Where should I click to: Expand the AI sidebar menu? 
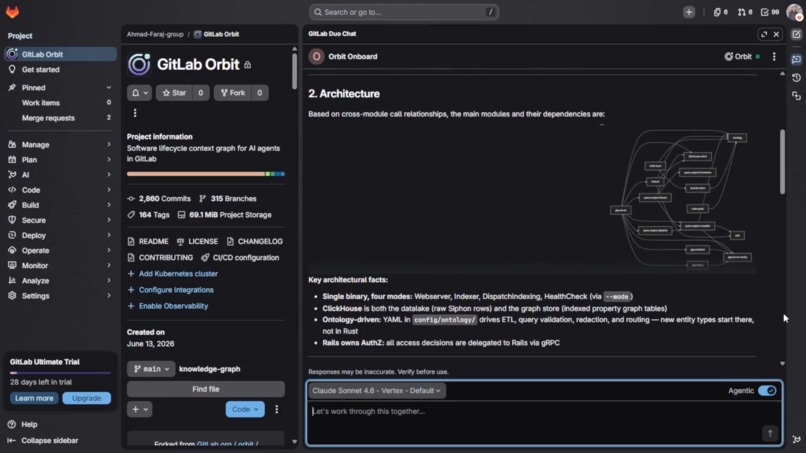click(x=61, y=175)
